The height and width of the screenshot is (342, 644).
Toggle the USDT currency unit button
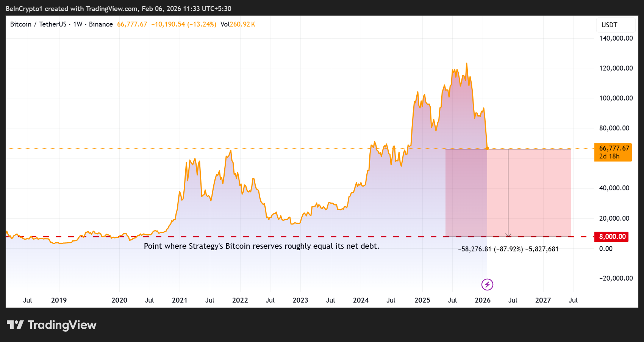click(615, 25)
